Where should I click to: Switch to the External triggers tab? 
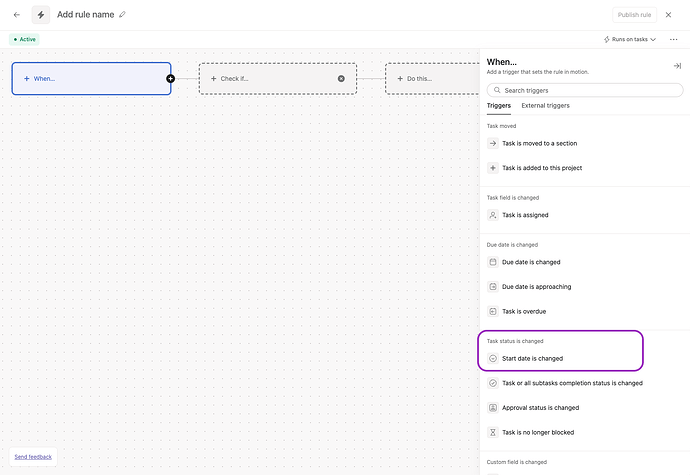[545, 106]
